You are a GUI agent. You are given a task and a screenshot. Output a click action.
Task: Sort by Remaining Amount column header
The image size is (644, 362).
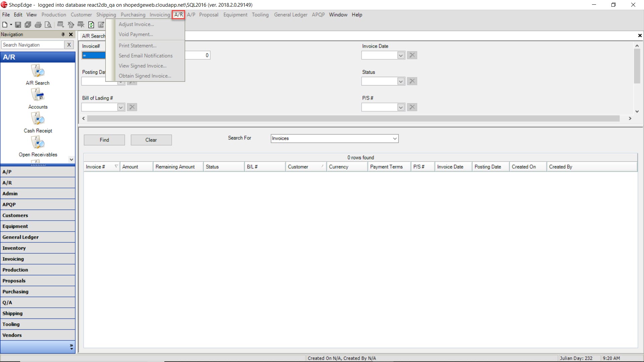[x=178, y=167]
